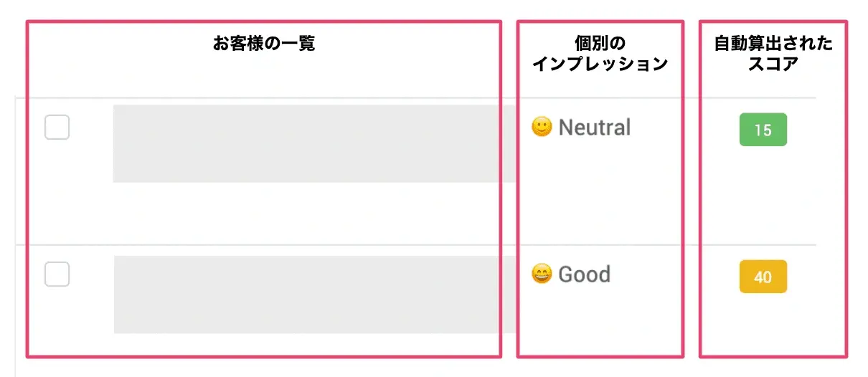Click the grinning Good emoji icon
This screenshot has height=377, width=868.
[542, 274]
